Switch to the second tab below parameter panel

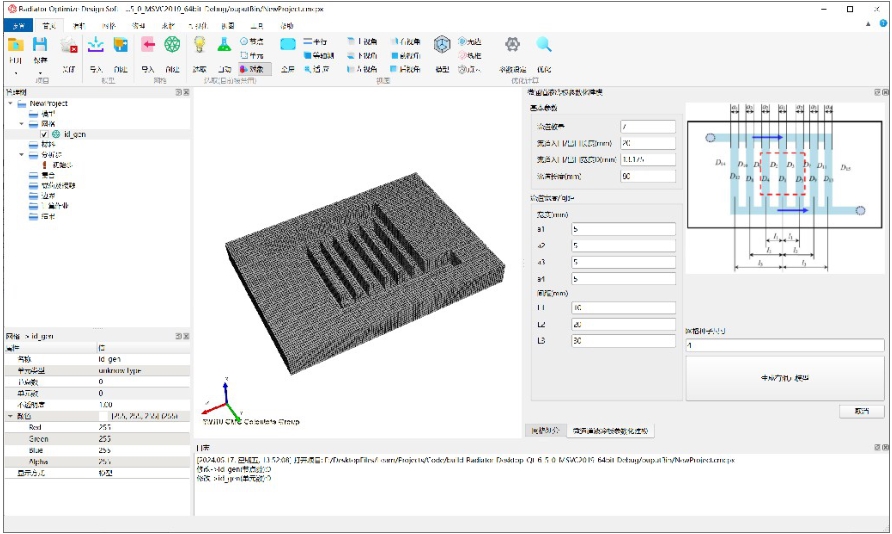click(x=610, y=431)
